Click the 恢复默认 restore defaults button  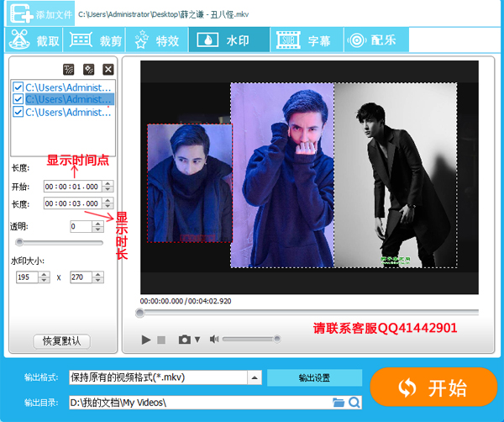(x=61, y=341)
